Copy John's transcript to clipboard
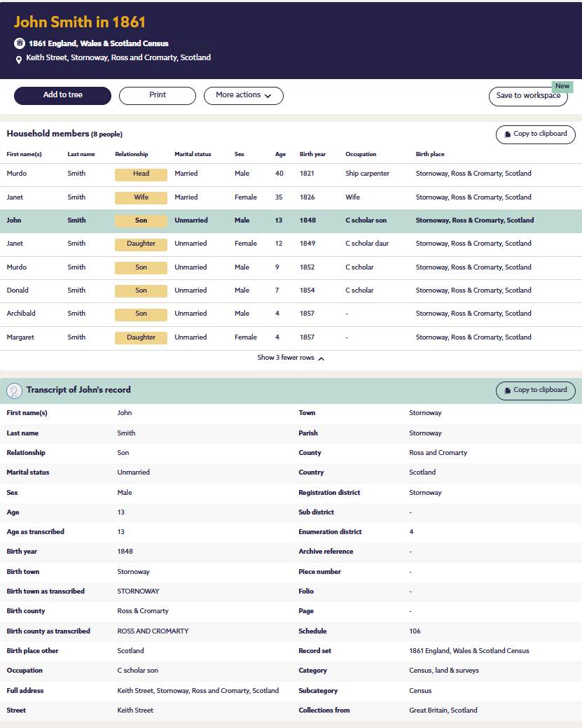This screenshot has width=582, height=728. (x=536, y=391)
